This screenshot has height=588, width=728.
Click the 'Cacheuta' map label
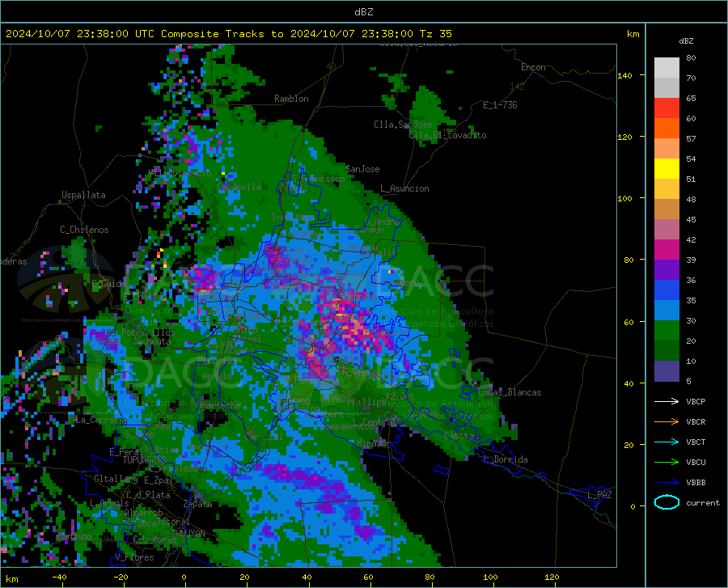click(x=152, y=341)
